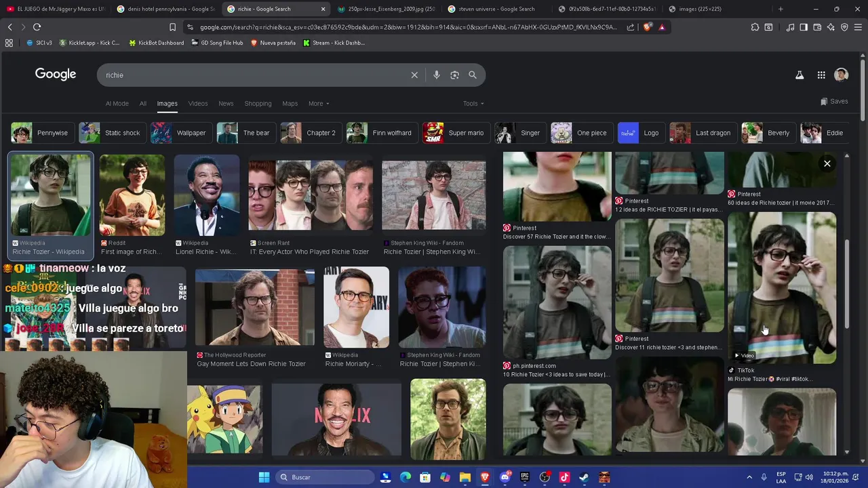Search by image using the Google Lens icon
This screenshot has height=488, width=868.
455,75
